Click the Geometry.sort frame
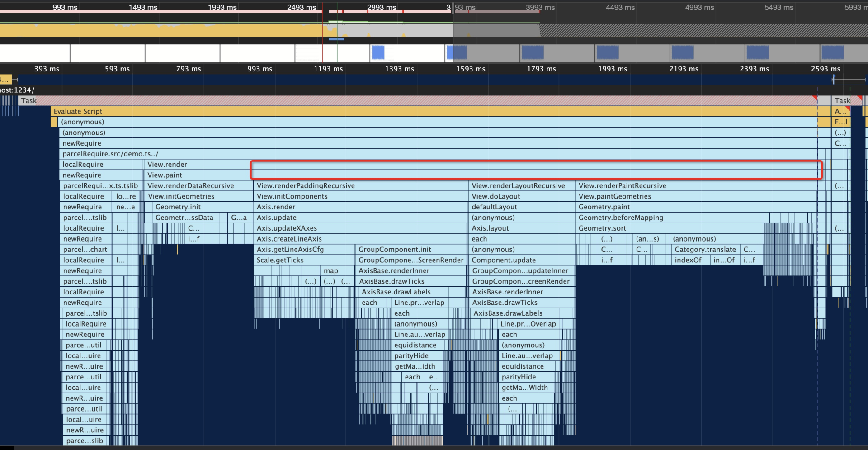 [x=670, y=228]
